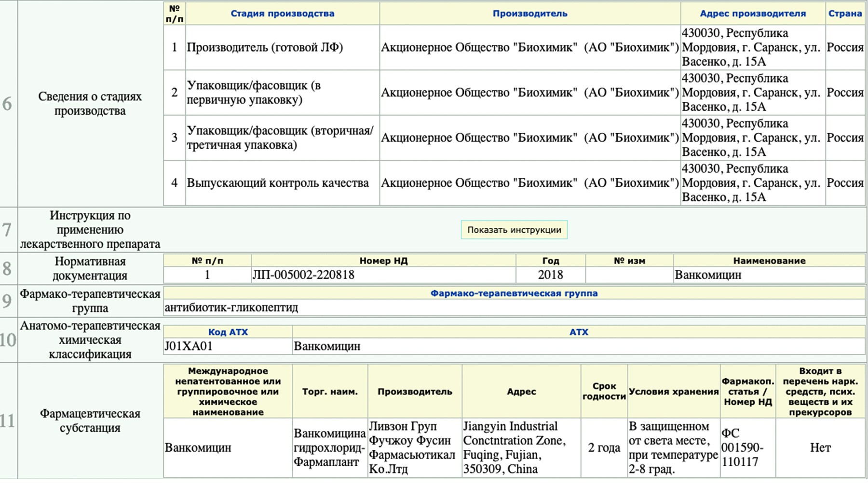Click 'Нет' in narcotics list column
This screenshot has width=868, height=486.
pos(820,448)
